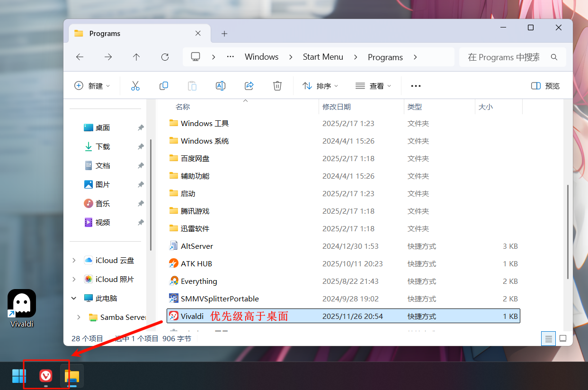
Task: Sort by the 修改日期 column header
Action: click(x=337, y=107)
